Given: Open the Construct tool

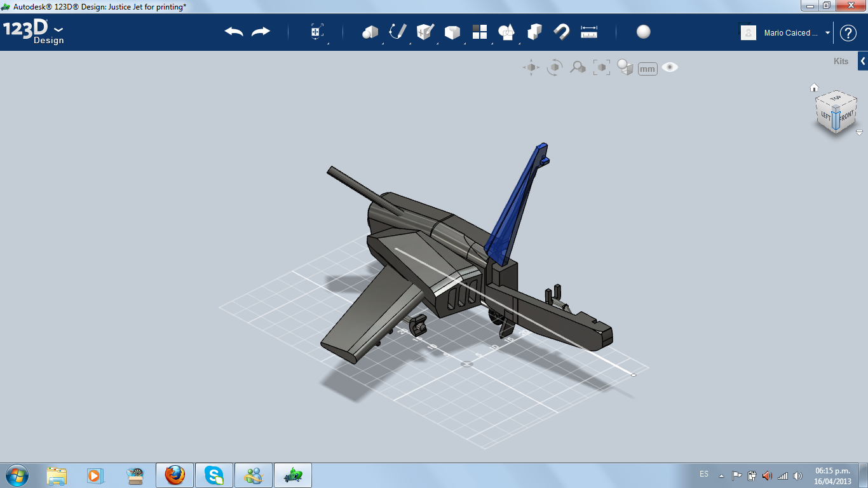Looking at the screenshot, I should point(425,32).
